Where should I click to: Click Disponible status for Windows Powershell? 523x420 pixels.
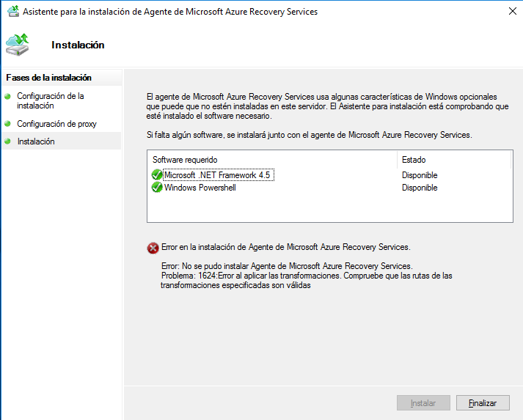pyautogui.click(x=420, y=188)
